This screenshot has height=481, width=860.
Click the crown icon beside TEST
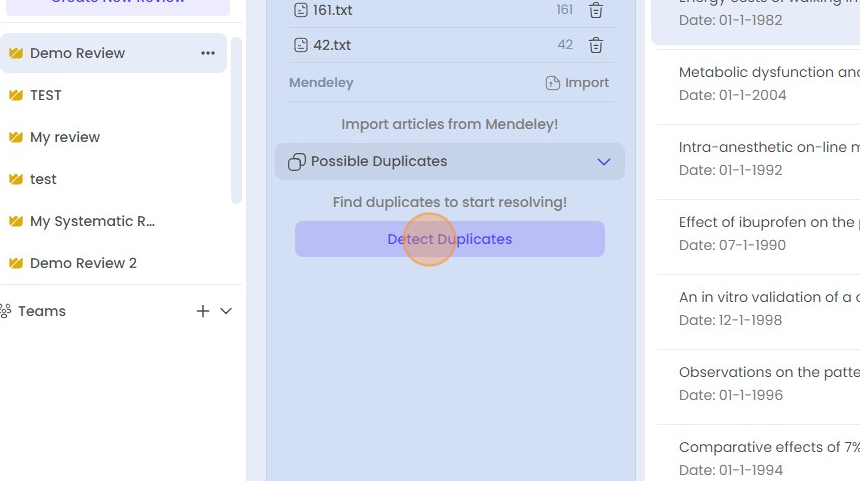point(16,95)
